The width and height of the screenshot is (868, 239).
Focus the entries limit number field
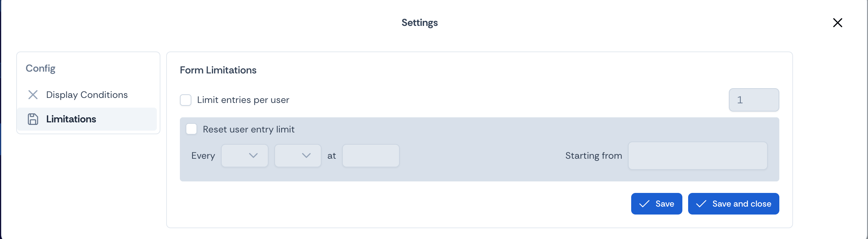(x=754, y=100)
